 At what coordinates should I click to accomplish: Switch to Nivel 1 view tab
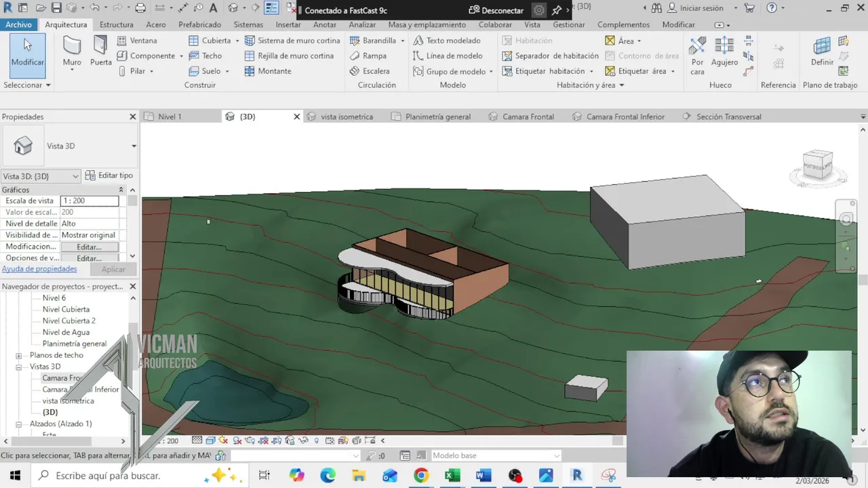pos(170,117)
